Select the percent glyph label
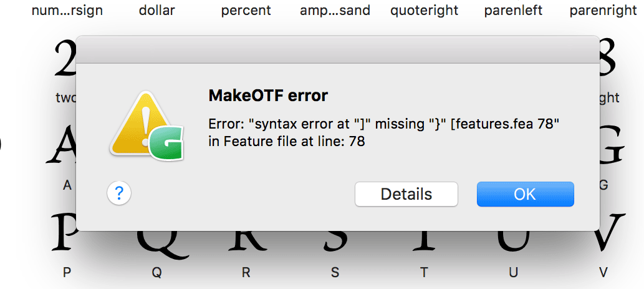644x289 pixels. 246,10
